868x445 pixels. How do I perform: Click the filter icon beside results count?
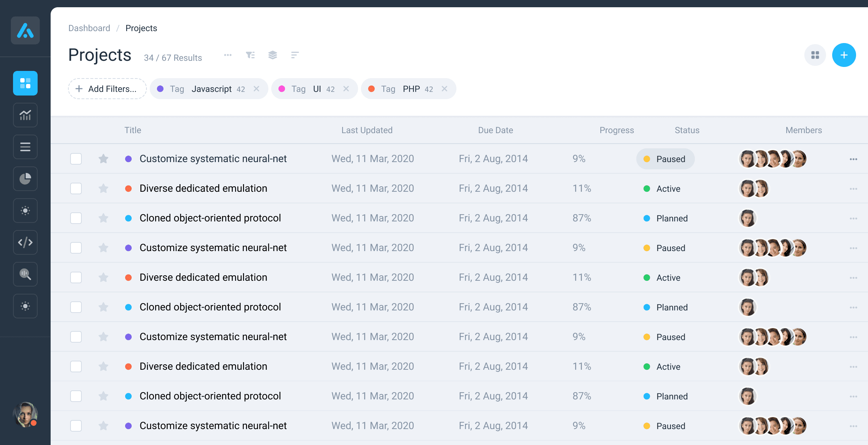tap(250, 55)
